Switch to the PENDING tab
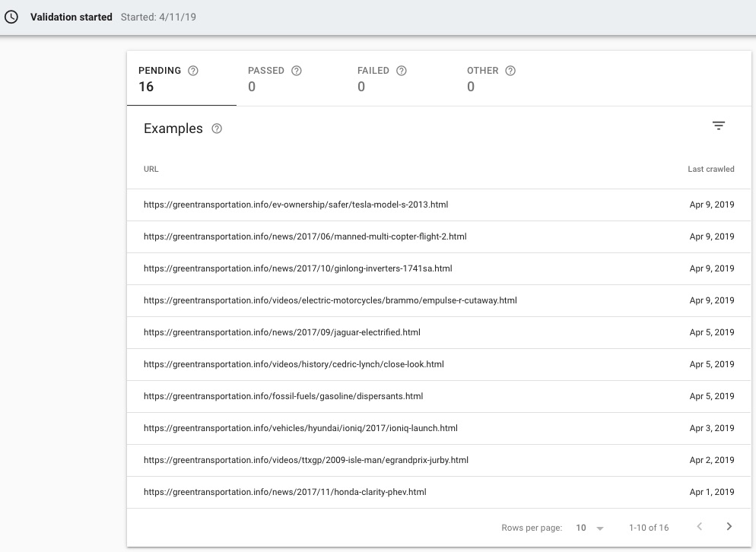Screen dimensions: 756x552 tap(182, 78)
